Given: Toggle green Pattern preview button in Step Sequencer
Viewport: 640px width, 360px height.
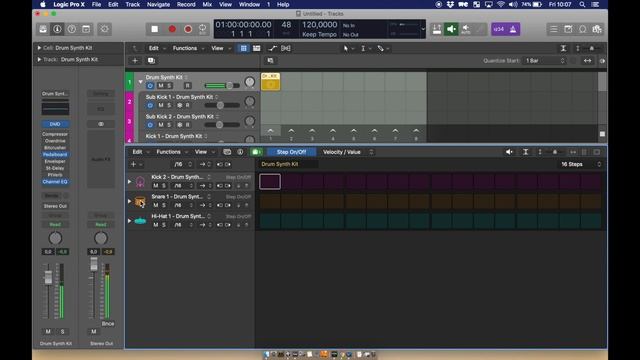Looking at the screenshot, I should click(x=256, y=152).
